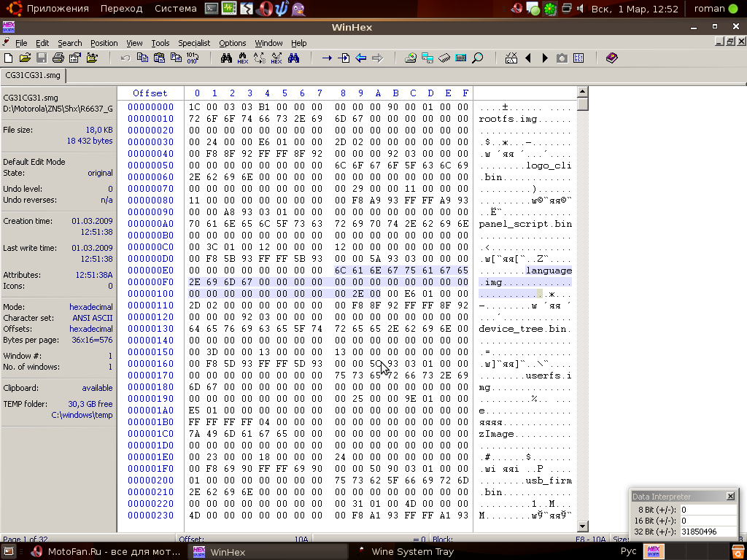Screen dimensions: 747x560
Task: Click the 'original' state value
Action: 100,173
